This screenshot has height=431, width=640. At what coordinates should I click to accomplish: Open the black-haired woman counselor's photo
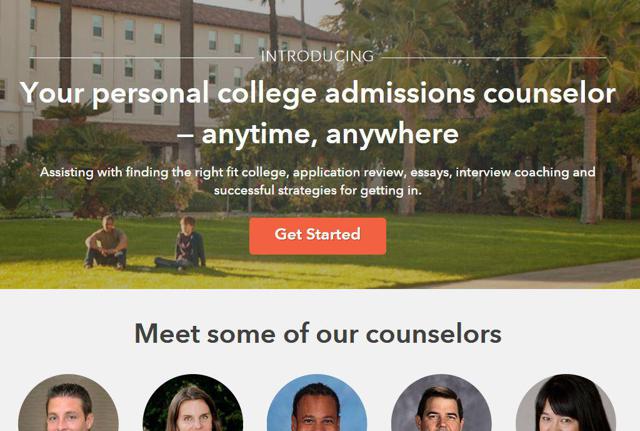click(566, 402)
